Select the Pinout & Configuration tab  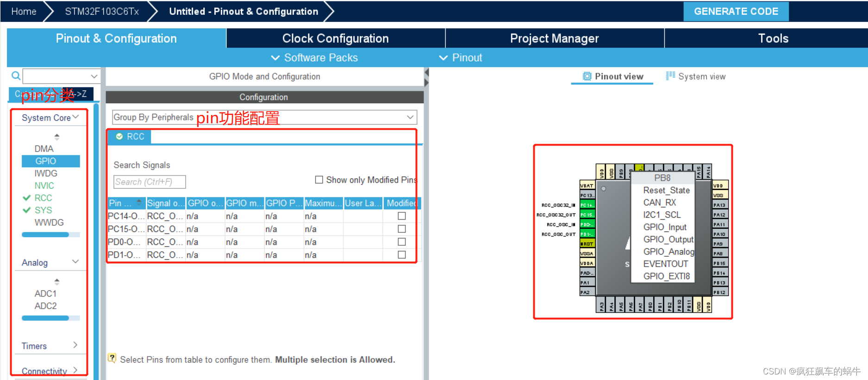point(116,38)
